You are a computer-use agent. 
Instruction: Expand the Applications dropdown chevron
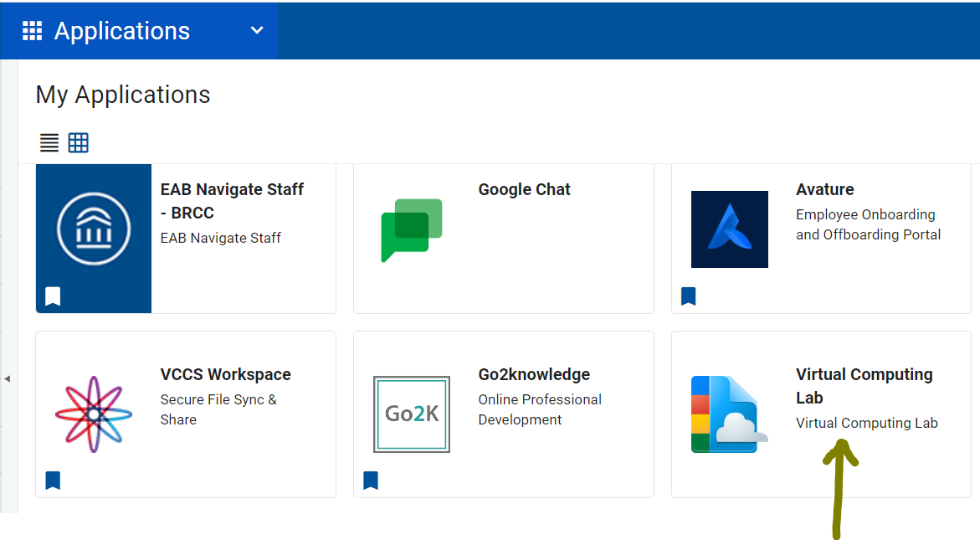257,30
